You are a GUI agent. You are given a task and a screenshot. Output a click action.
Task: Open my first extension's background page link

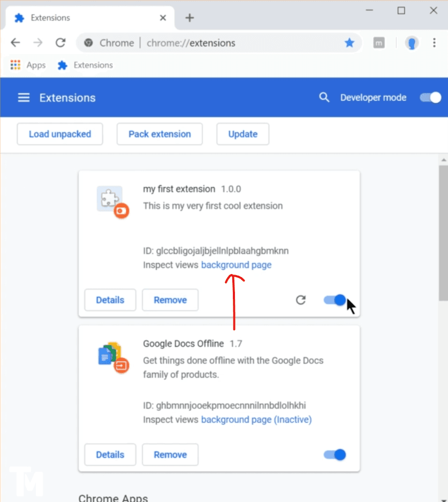[x=237, y=265]
